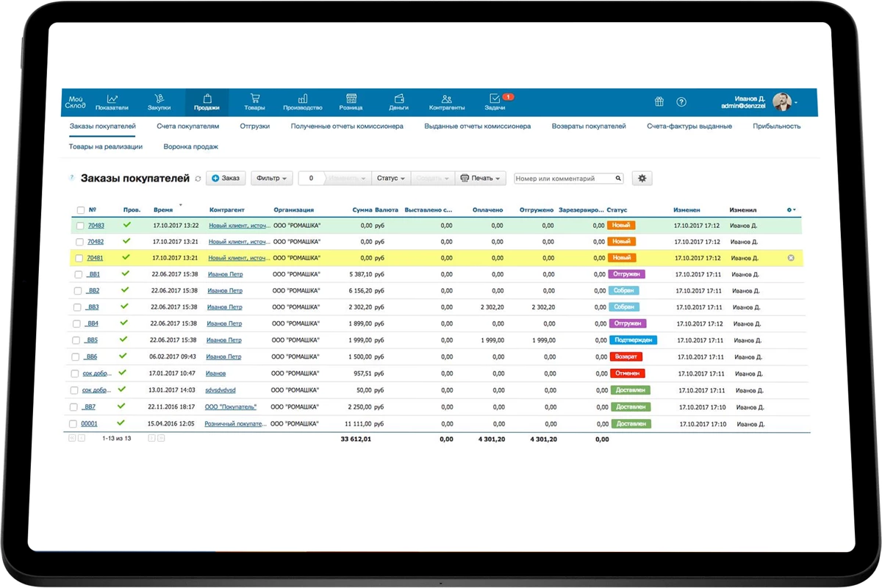Click the red Возврат status badge
The width and height of the screenshot is (882, 588).
(x=626, y=356)
